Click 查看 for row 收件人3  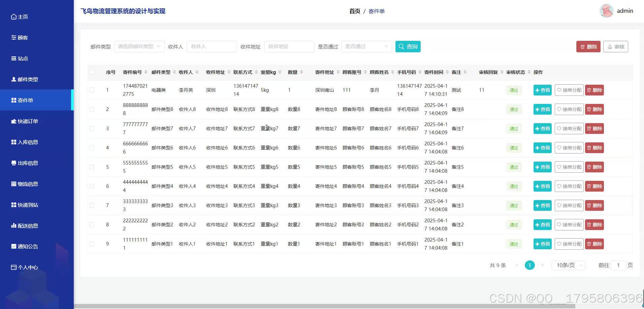542,205
